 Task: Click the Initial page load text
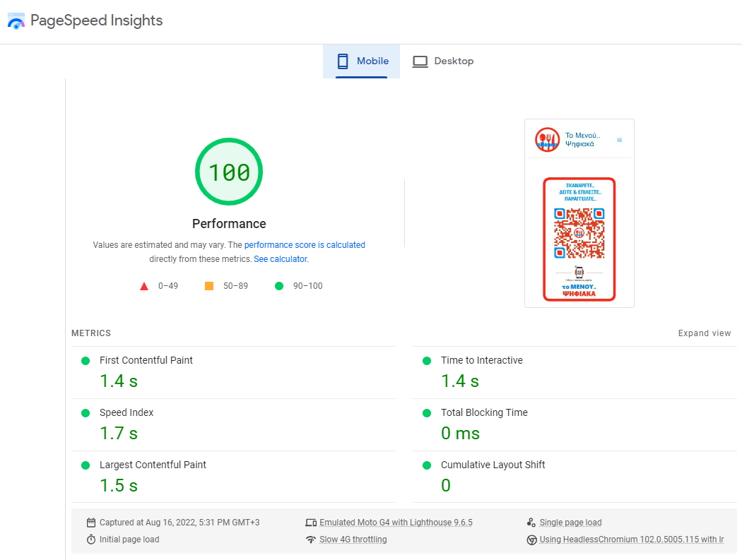point(129,540)
